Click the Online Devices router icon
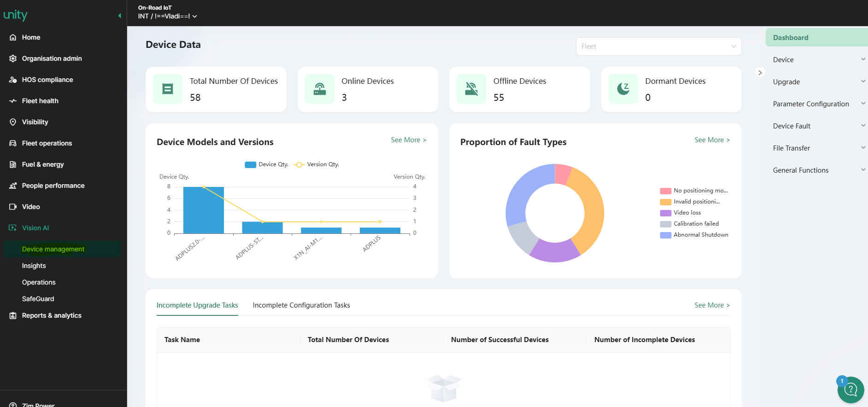The height and width of the screenshot is (407, 868). (320, 89)
